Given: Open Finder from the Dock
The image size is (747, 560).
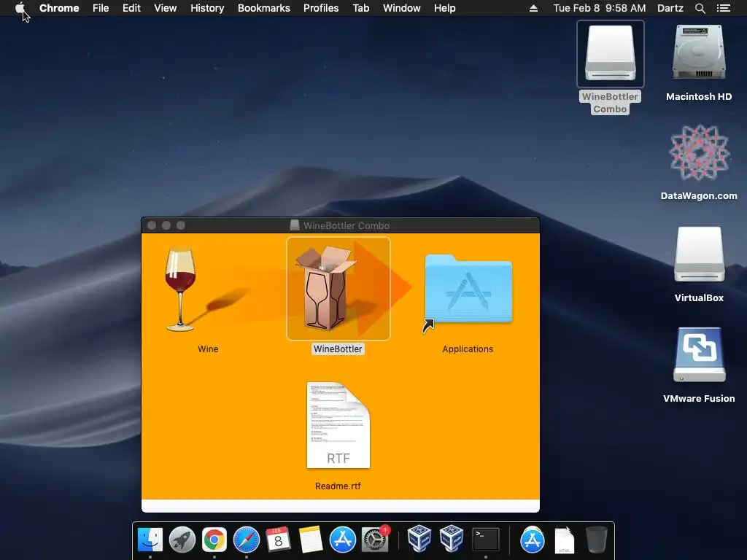Looking at the screenshot, I should pos(150,540).
